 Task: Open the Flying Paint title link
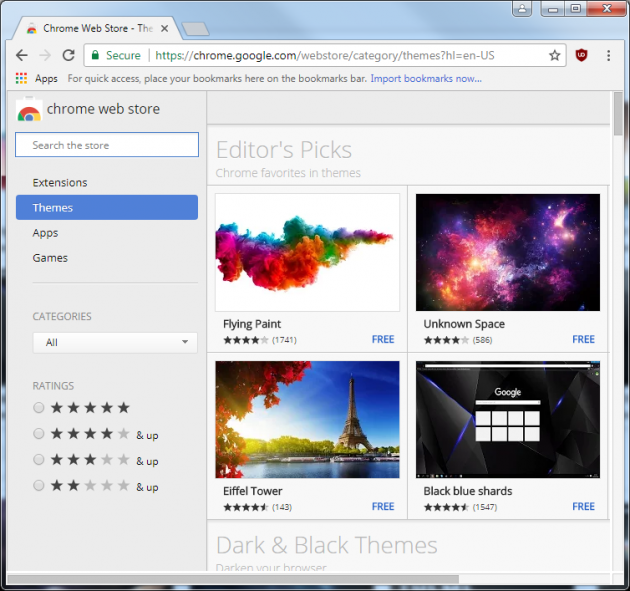(x=252, y=324)
